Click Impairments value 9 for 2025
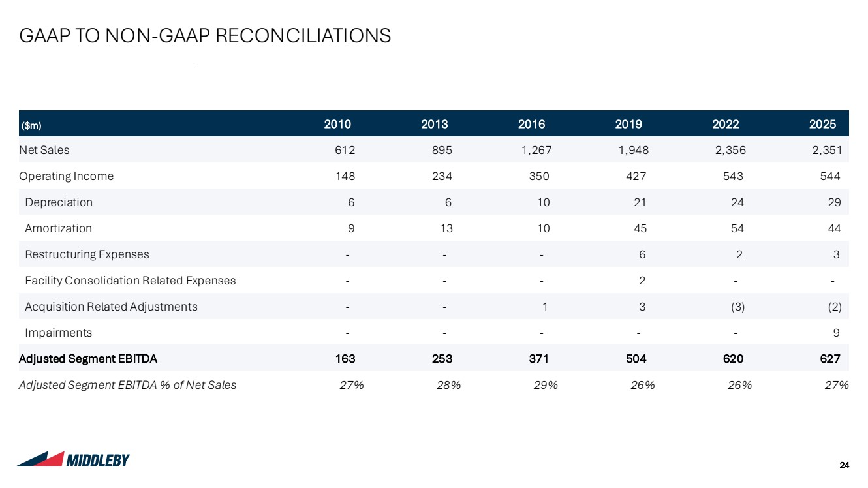This screenshot has height=488, width=868. [836, 333]
